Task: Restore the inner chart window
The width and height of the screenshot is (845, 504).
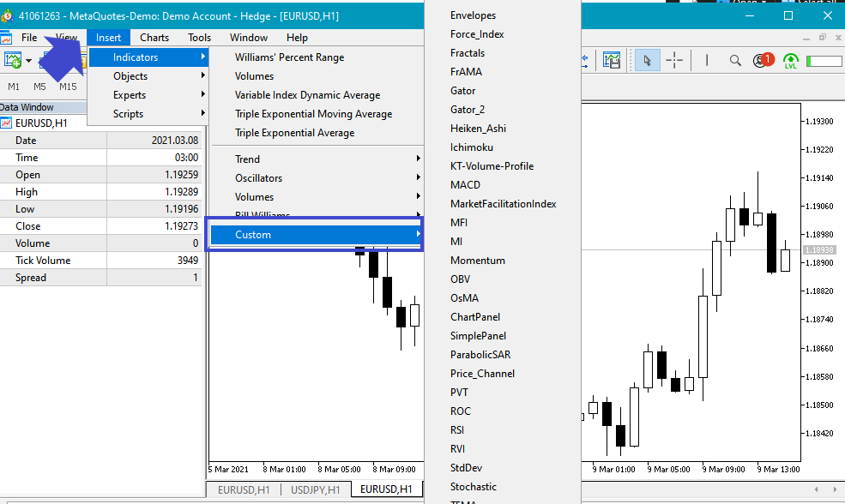Action: click(x=823, y=38)
